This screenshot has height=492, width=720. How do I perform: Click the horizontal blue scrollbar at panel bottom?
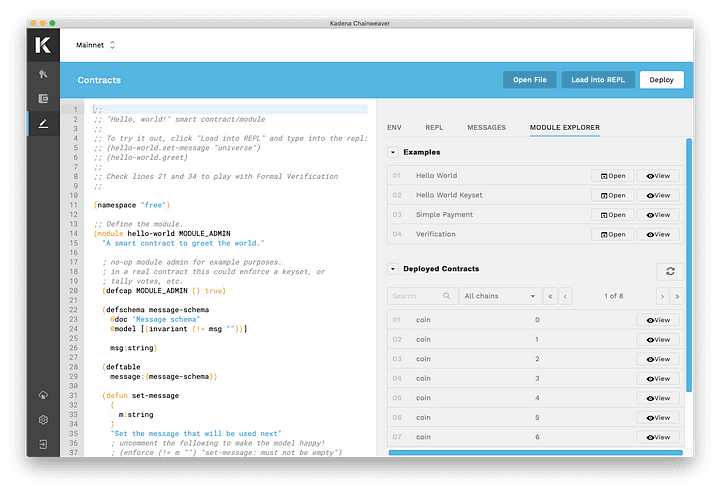(535, 452)
